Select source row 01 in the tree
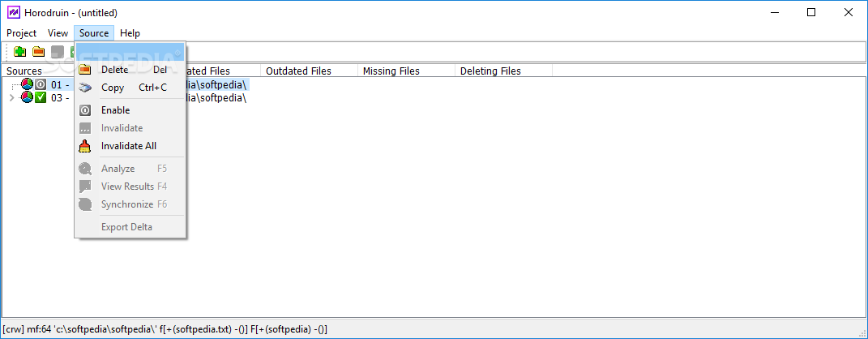 149,84
